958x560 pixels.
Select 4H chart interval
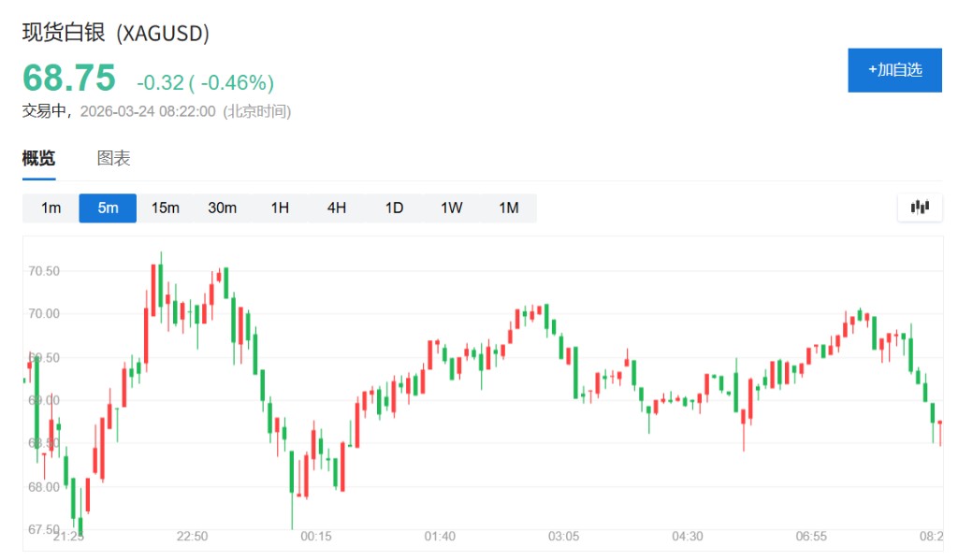(x=337, y=208)
